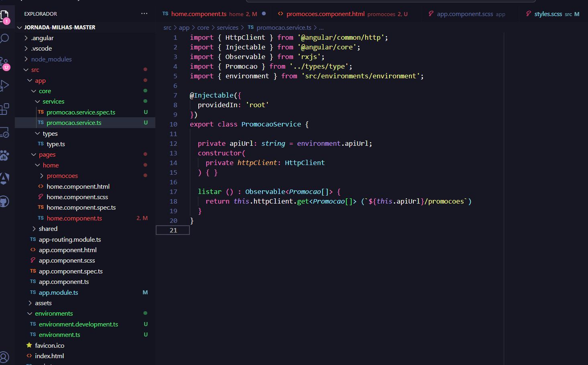Open Run and Debug view
This screenshot has width=588, height=365.
(x=4, y=86)
